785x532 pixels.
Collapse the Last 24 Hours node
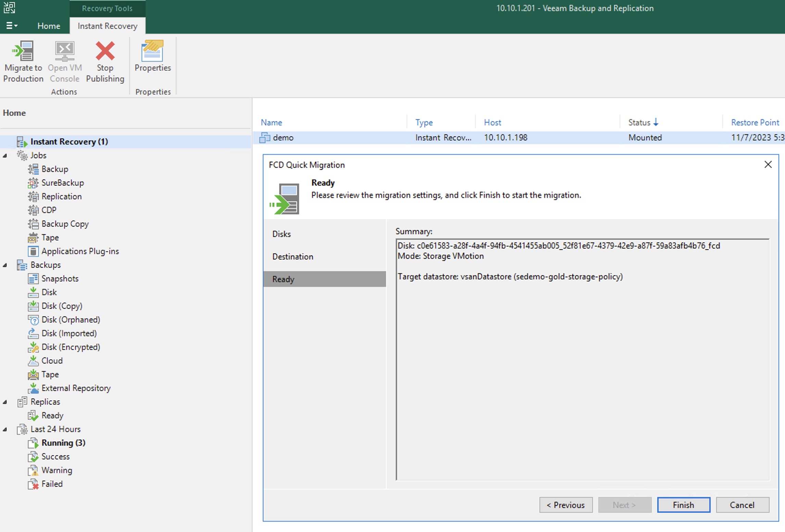[x=5, y=430]
